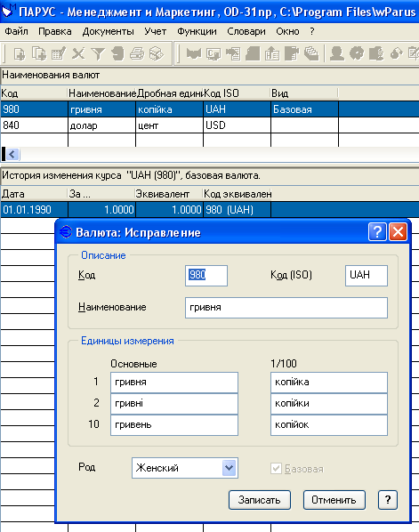
Task: Click the delete (X) toolbar icon
Action: click(78, 54)
